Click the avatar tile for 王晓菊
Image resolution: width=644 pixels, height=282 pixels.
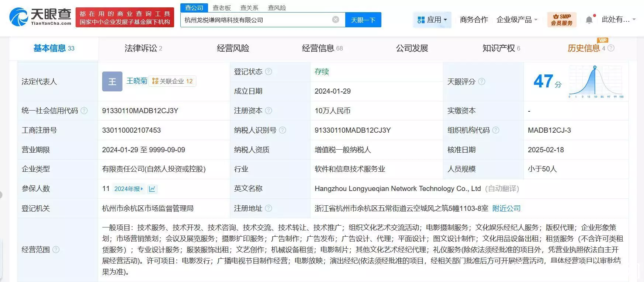pos(112,81)
